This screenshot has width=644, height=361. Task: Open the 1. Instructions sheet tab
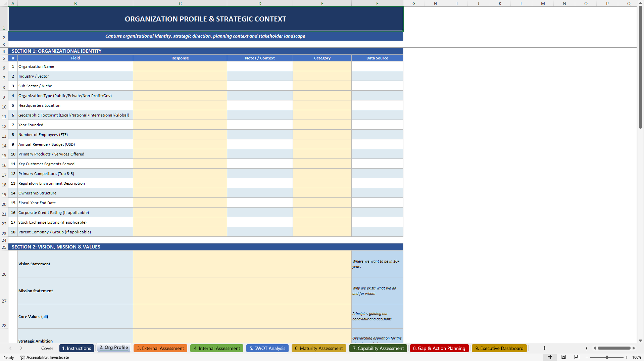point(77,348)
